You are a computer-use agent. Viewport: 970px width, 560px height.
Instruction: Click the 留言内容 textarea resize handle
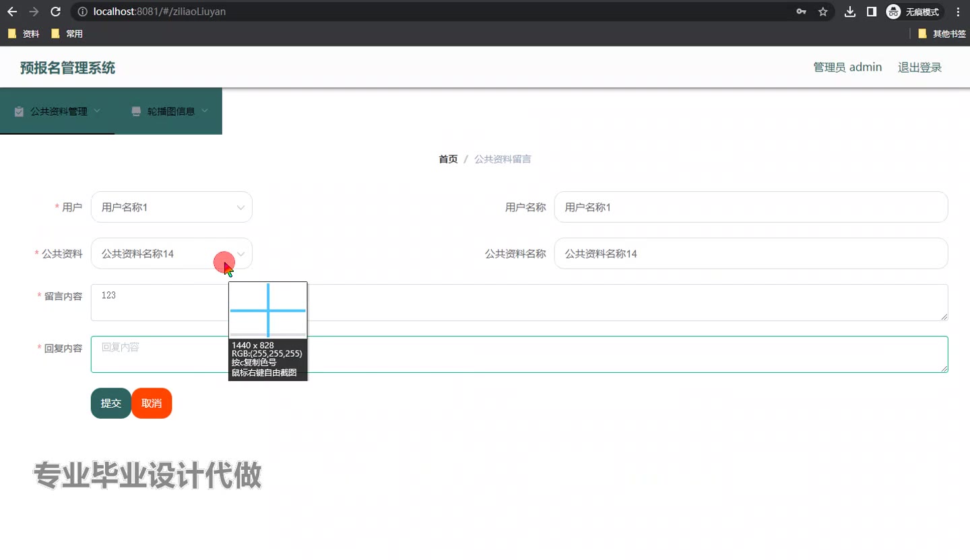point(944,317)
